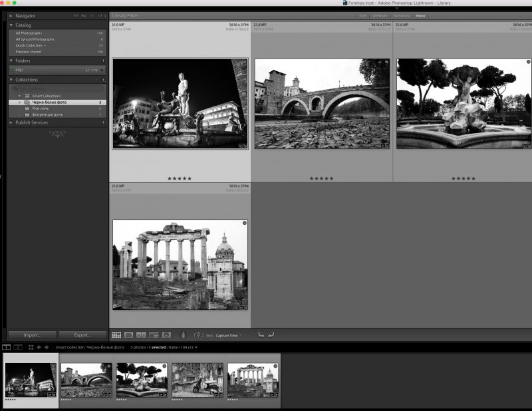Expand the Navigator panel
The height and width of the screenshot is (411, 532).
point(11,15)
